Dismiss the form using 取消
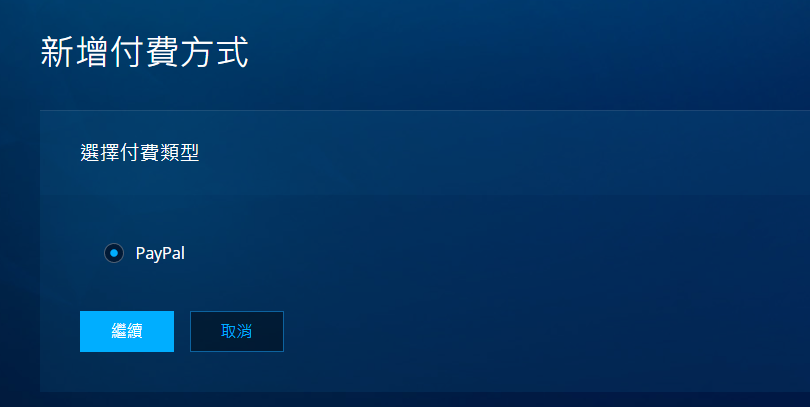Image resolution: width=810 pixels, height=407 pixels. tap(237, 331)
